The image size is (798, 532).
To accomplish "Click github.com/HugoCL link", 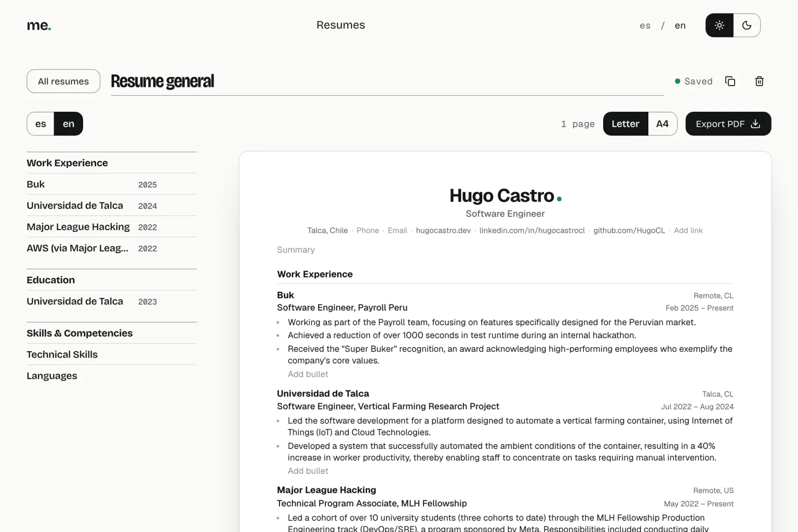I will click(629, 230).
